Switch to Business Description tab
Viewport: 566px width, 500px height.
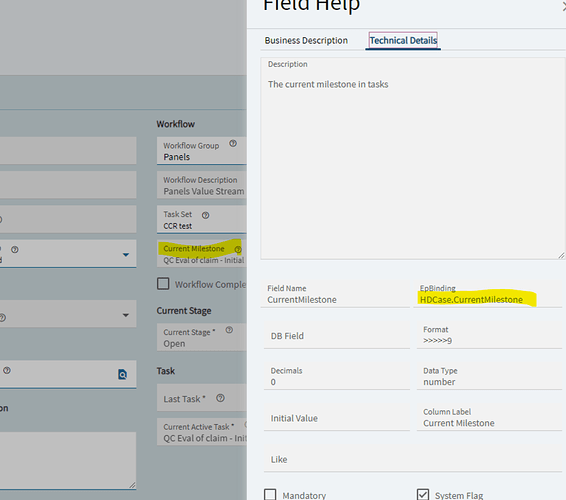pos(306,40)
